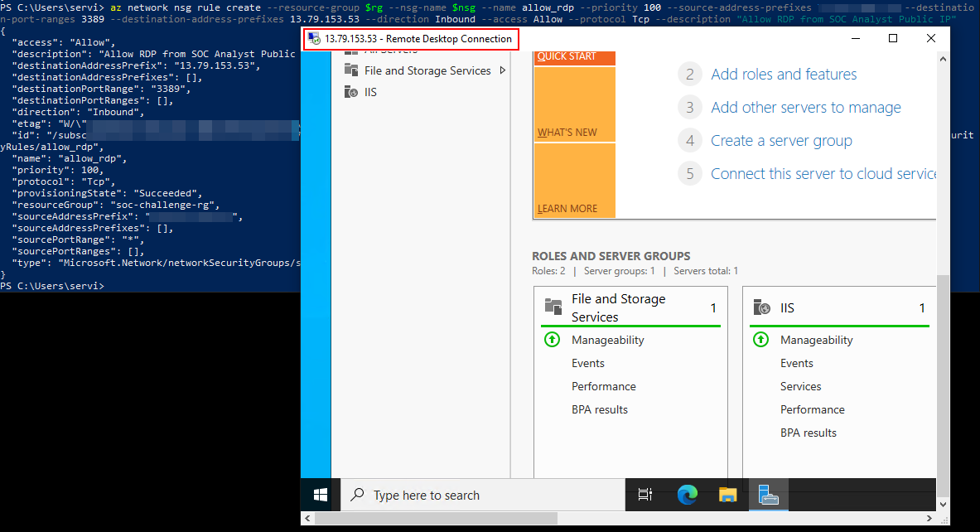Viewport: 980px width, 532px height.
Task: Click the right arrow of horizontal scrollbar
Action: (929, 518)
